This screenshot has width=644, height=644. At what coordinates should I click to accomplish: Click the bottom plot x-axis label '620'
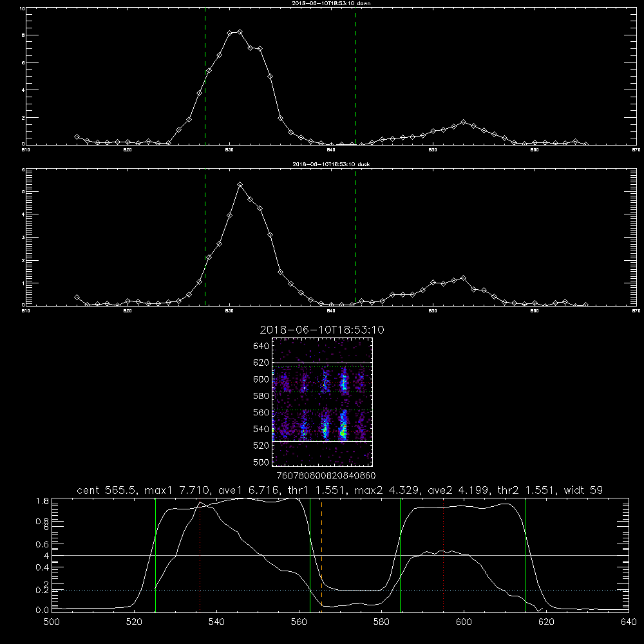[546, 622]
